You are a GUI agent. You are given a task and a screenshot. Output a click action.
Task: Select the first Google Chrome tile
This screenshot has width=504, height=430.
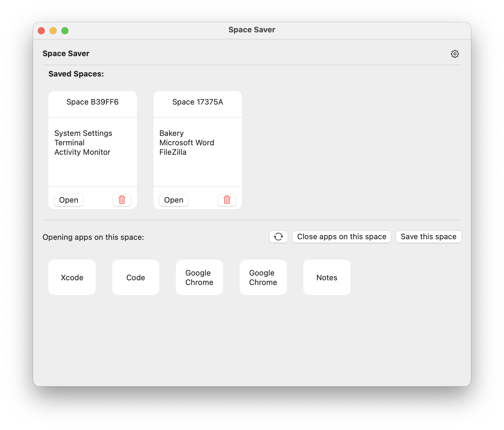pyautogui.click(x=199, y=277)
